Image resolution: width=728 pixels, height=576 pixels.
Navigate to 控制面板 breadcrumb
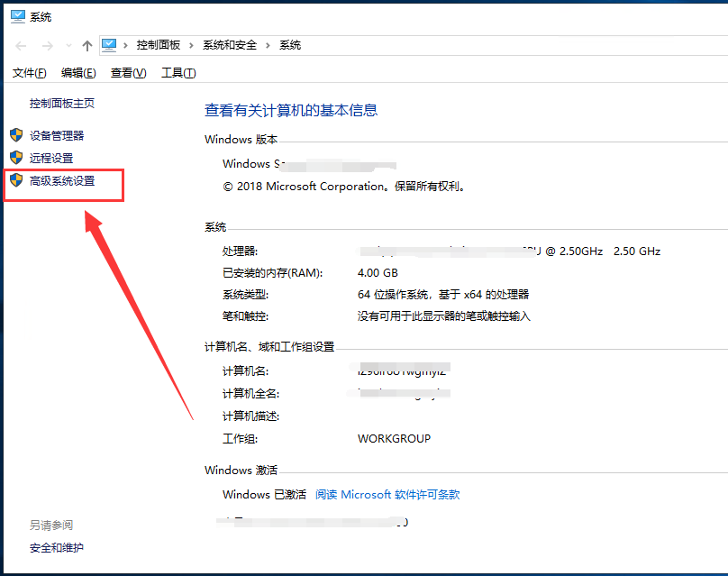(x=159, y=45)
